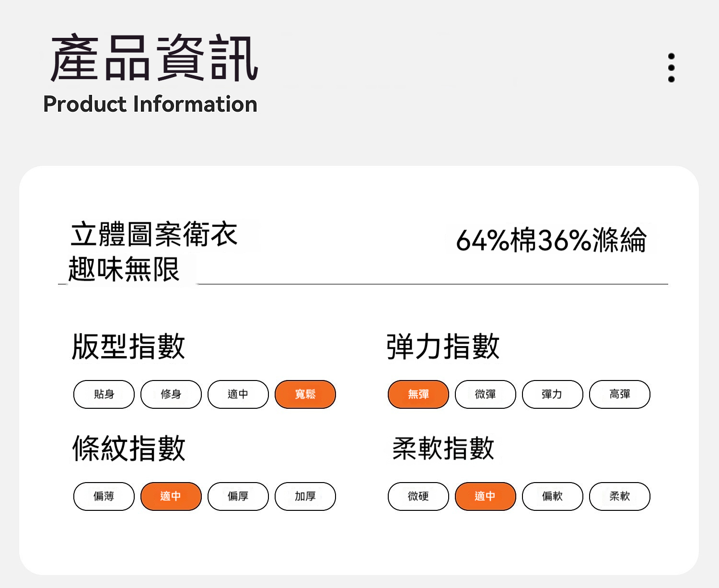Choose the 加厚 thickness option
Screen dimensions: 719x588
[305, 496]
